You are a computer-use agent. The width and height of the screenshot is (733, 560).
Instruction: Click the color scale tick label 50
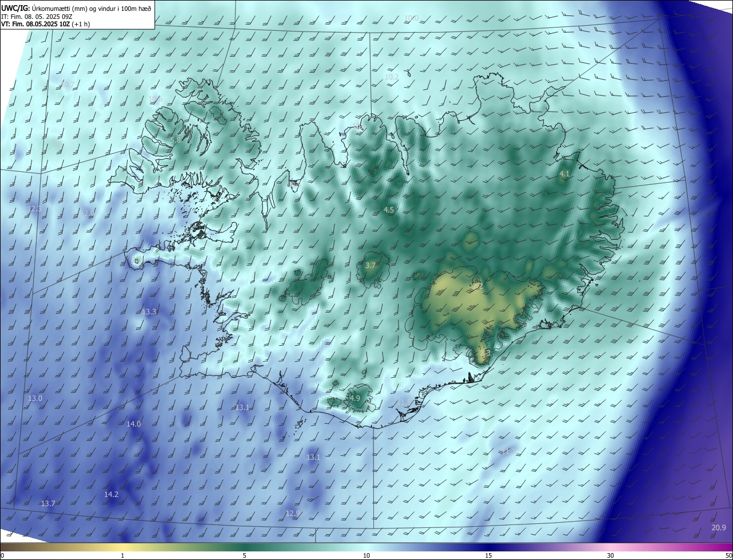coord(728,555)
